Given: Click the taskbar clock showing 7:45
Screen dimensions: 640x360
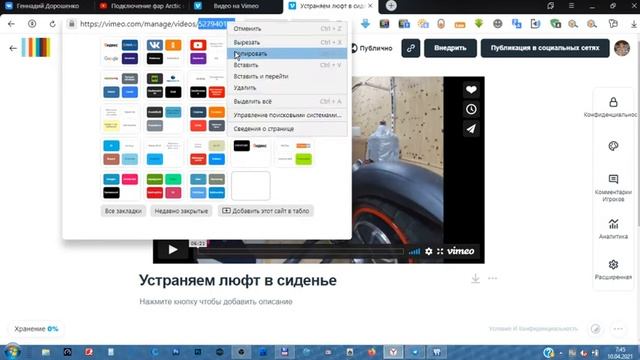Looking at the screenshot, I should click(620, 353).
